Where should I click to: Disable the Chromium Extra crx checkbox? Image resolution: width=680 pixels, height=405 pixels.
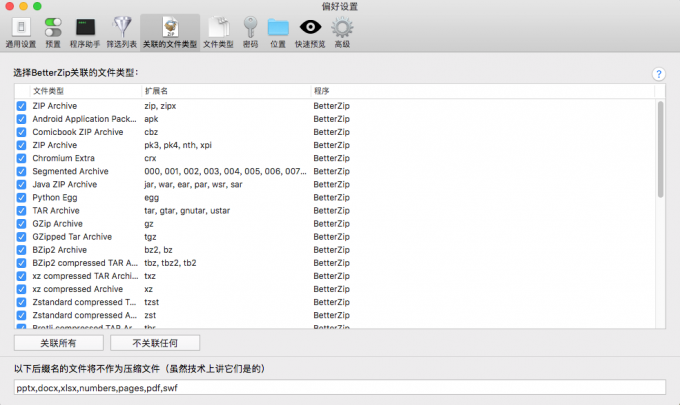(x=21, y=158)
